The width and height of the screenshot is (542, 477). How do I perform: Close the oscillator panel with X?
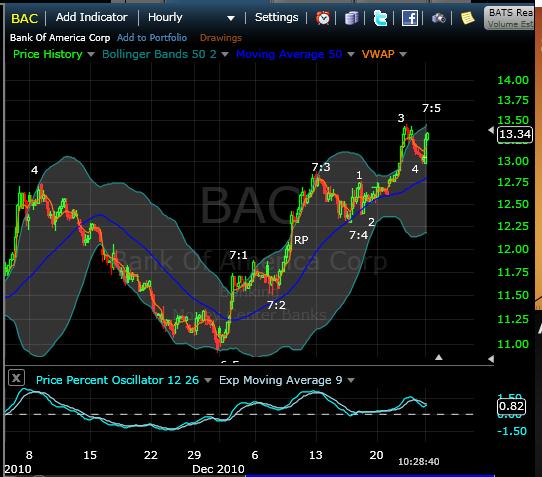tap(16, 378)
